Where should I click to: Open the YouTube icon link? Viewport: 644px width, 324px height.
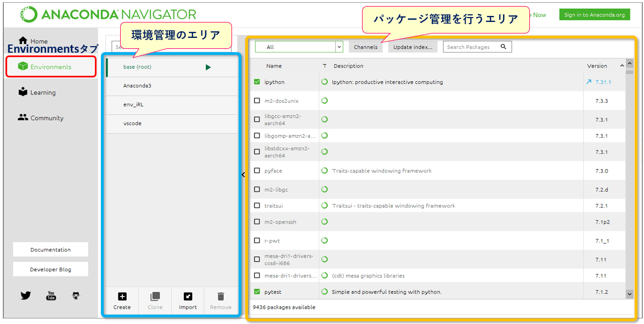(x=51, y=295)
